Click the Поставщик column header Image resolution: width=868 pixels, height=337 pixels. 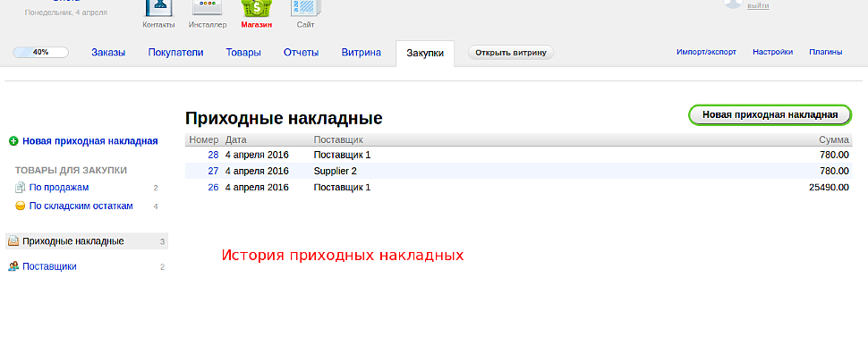coord(338,139)
